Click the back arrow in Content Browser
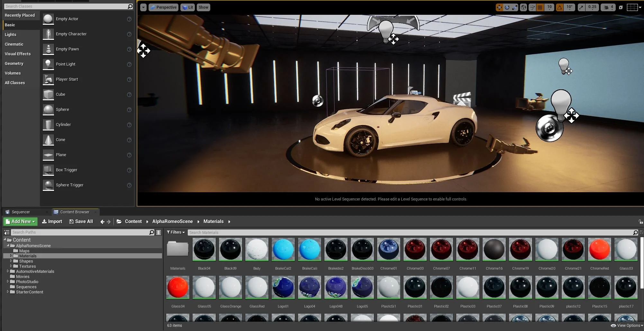Viewport: 644px width, 331px height. [x=102, y=222]
